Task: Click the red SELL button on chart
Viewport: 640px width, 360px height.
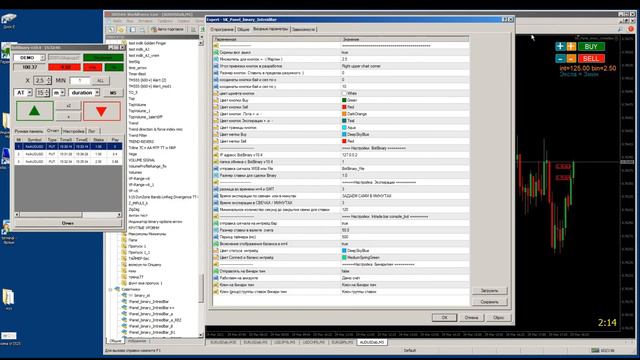Action: click(x=591, y=59)
